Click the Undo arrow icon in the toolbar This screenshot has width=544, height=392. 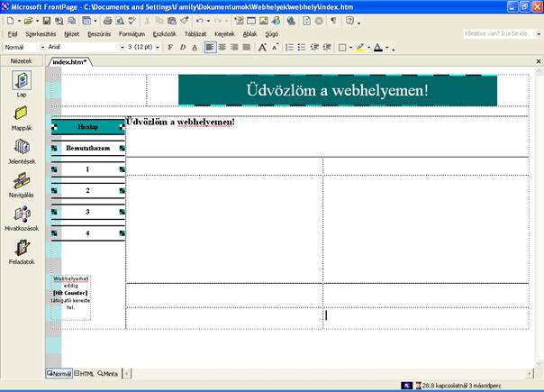199,20
